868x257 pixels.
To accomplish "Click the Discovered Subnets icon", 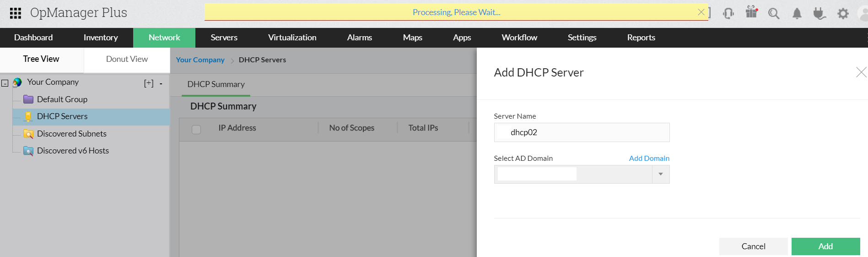I will coord(28,134).
